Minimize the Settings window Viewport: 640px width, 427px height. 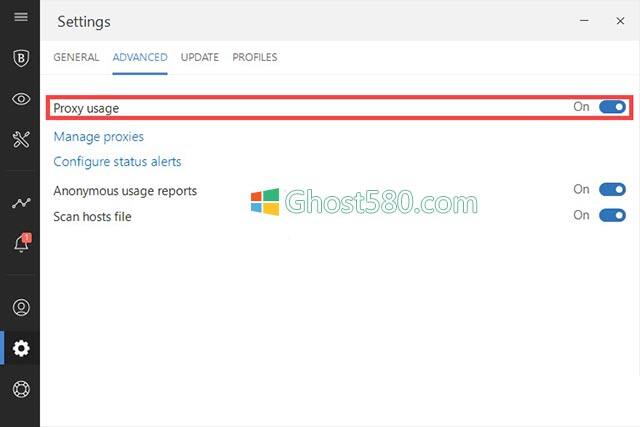point(584,20)
